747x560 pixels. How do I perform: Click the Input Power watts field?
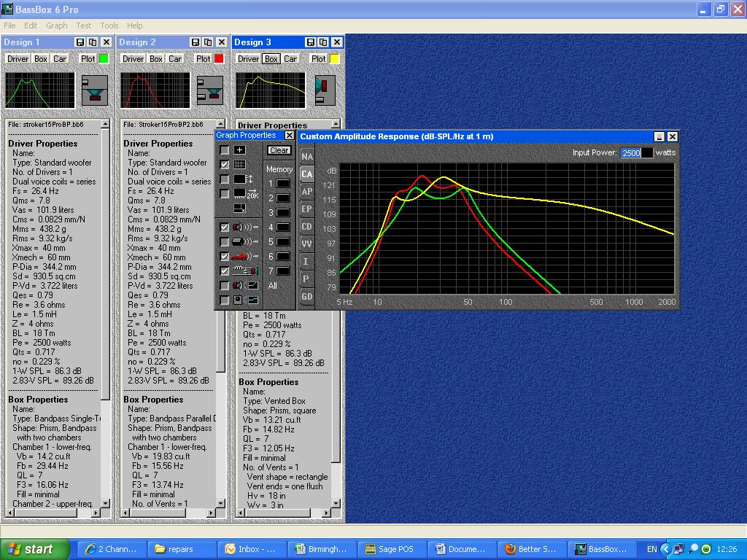point(636,153)
